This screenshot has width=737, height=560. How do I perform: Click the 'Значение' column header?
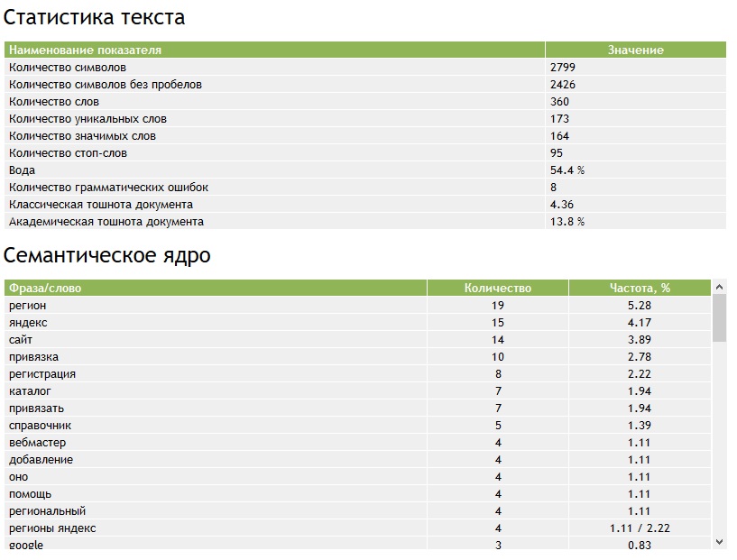coord(635,50)
